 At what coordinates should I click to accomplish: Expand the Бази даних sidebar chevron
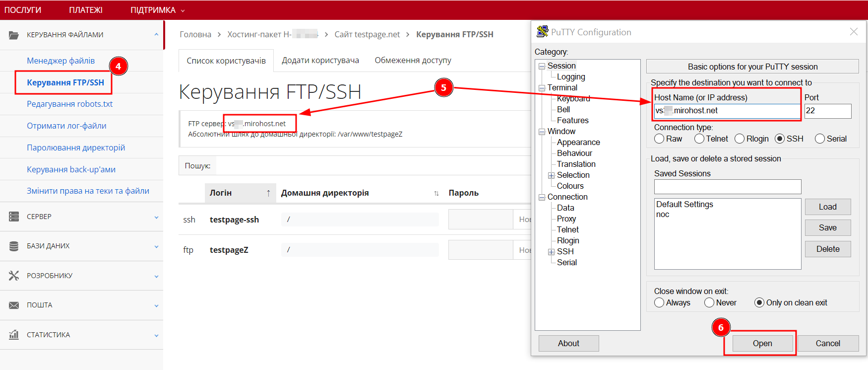click(x=156, y=246)
